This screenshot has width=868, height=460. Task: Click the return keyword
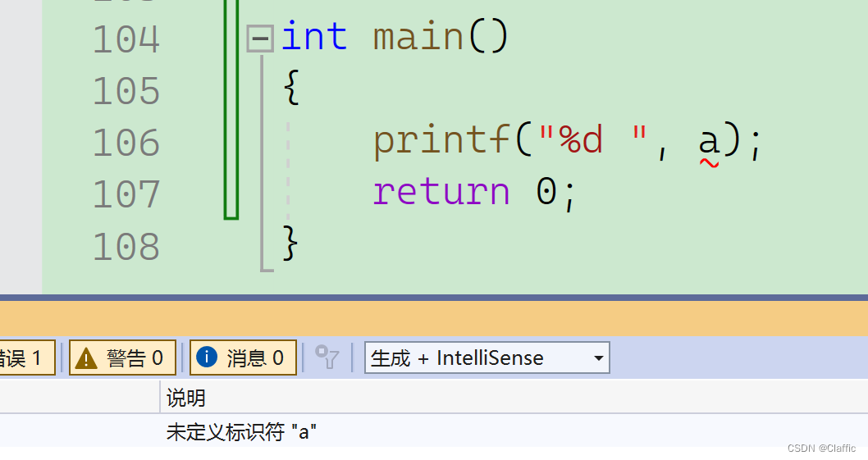point(441,193)
